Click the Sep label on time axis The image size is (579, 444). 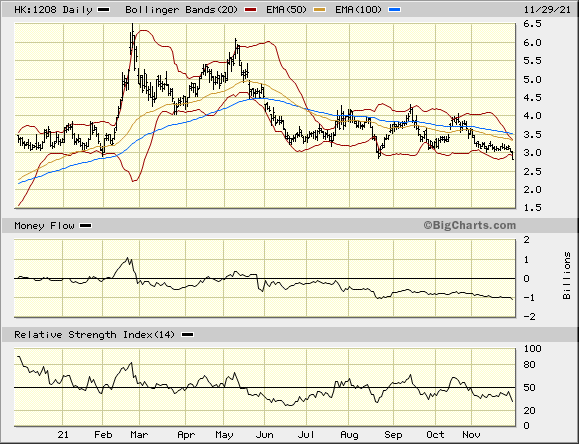393,435
